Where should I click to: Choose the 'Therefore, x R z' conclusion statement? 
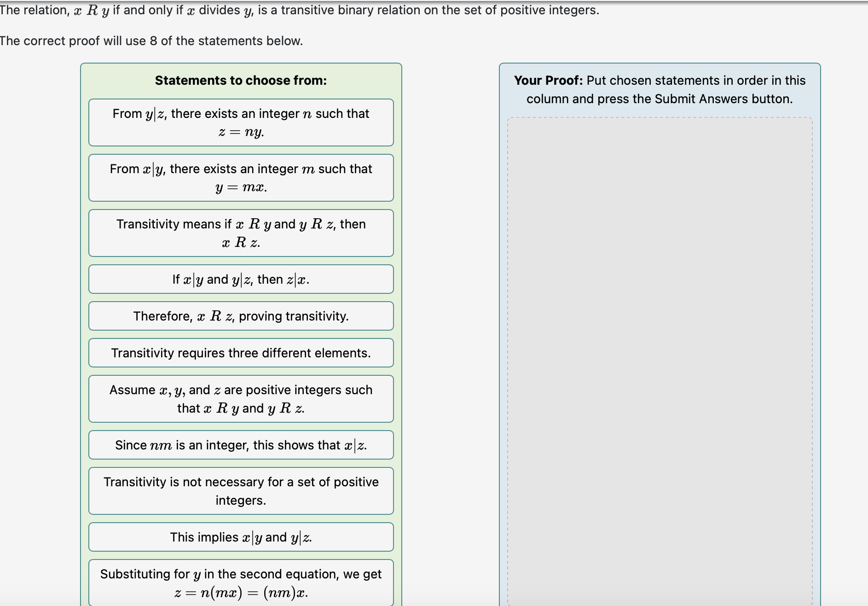coord(241,316)
